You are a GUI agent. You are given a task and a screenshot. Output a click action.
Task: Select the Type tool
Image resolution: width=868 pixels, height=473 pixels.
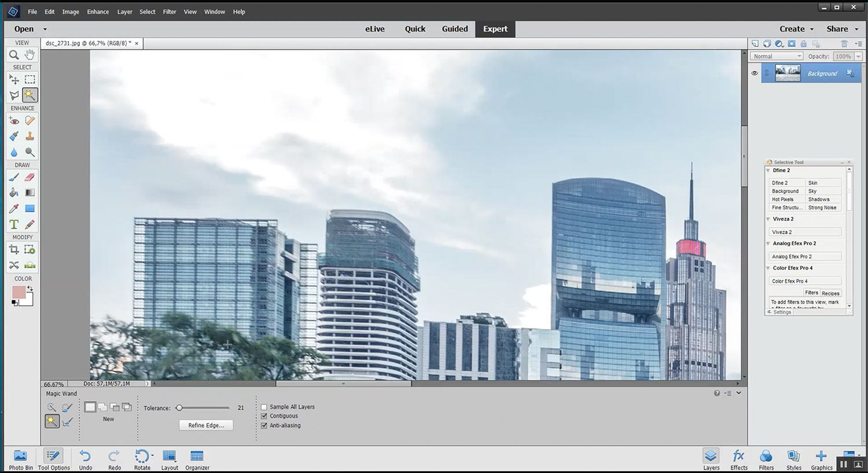(x=14, y=224)
